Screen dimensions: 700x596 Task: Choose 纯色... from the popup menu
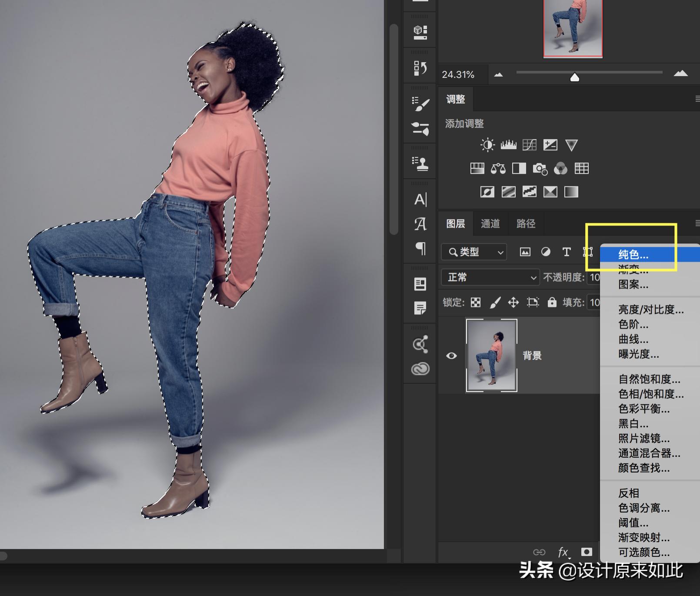pyautogui.click(x=633, y=254)
